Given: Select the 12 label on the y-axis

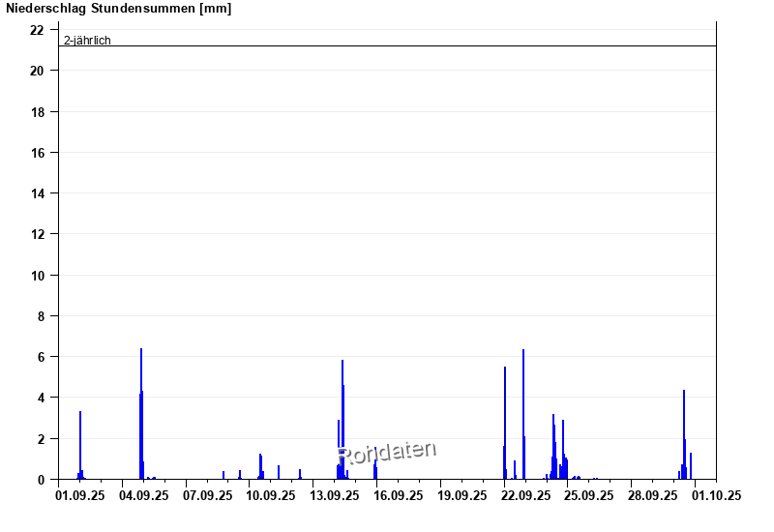Looking at the screenshot, I should point(37,234).
